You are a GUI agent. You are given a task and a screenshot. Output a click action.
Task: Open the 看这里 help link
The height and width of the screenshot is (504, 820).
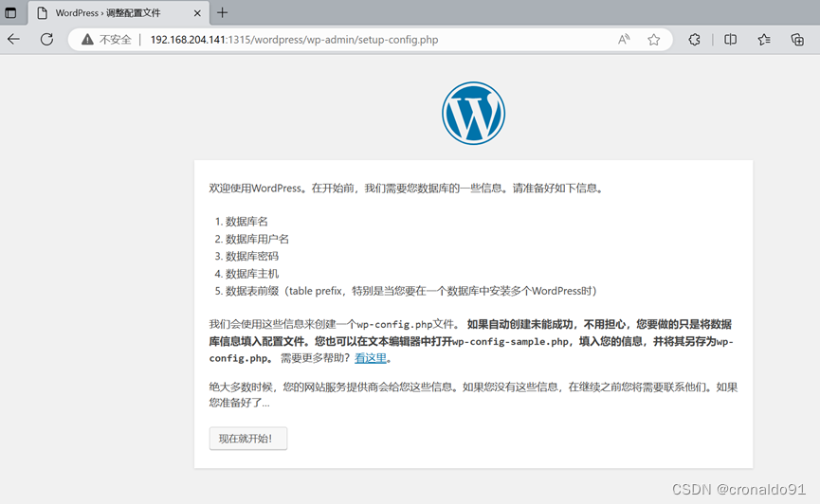(x=371, y=358)
